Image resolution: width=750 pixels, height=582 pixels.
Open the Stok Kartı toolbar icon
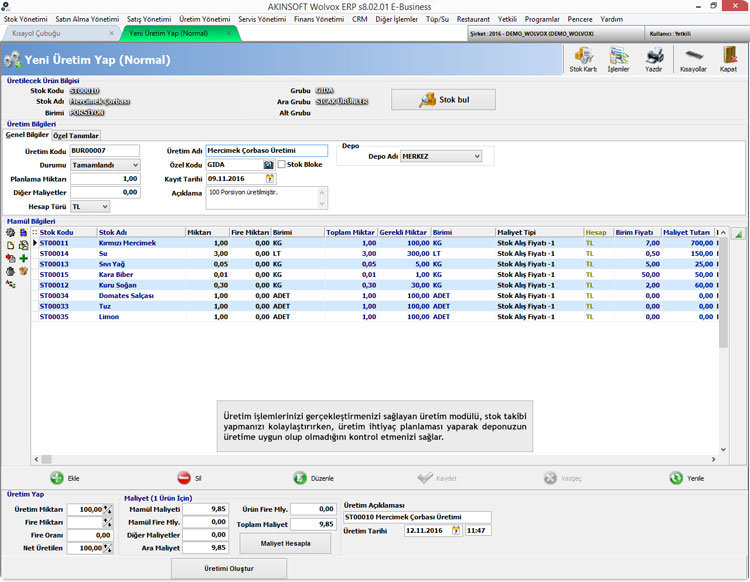(583, 59)
